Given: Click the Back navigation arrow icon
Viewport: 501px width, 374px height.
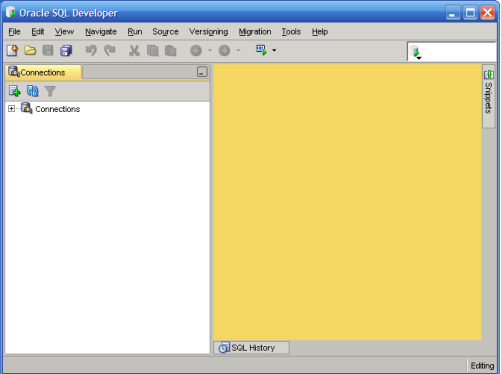Looking at the screenshot, I should (x=196, y=51).
